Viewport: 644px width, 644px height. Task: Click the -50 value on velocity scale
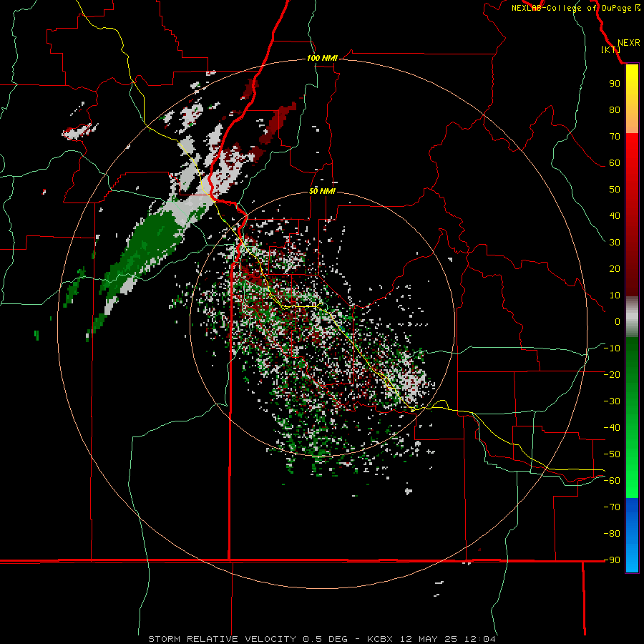(612, 454)
